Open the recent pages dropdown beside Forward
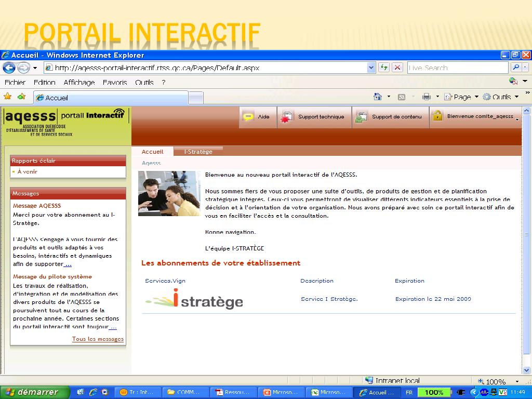Image resolution: width=532 pixels, height=399 pixels. [35, 68]
